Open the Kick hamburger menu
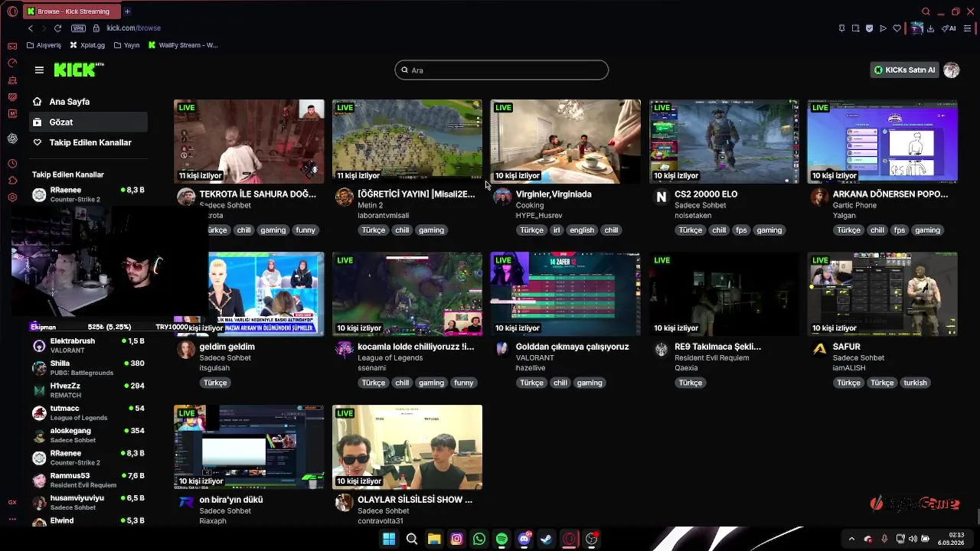980x551 pixels. 39,70
